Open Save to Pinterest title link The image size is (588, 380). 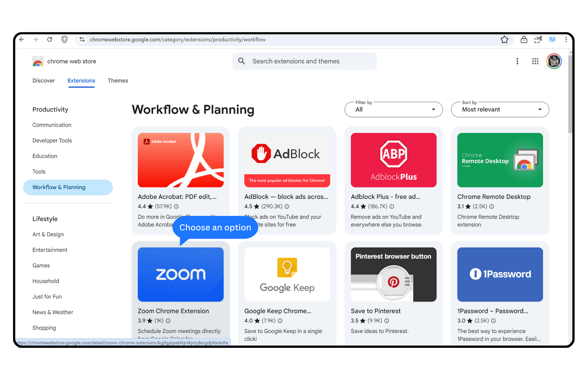click(376, 311)
